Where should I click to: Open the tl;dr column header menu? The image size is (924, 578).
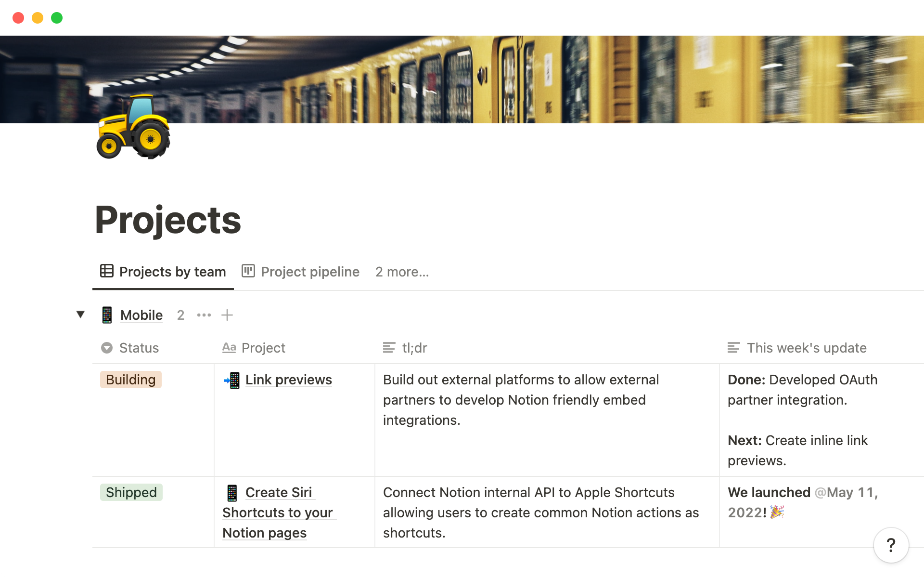point(414,348)
